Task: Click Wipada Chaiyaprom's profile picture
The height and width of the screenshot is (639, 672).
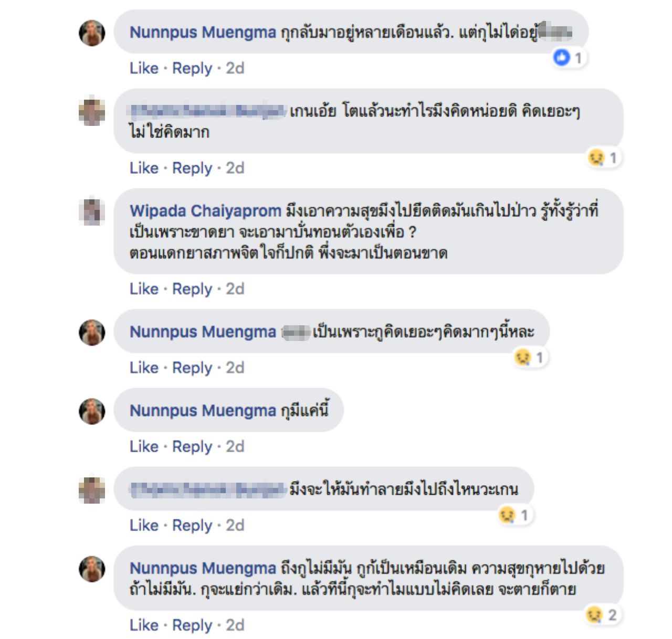Action: 92,210
